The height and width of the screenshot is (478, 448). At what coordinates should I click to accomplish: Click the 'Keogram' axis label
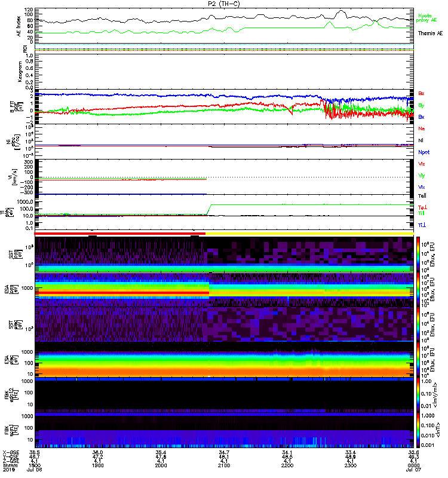pos(20,71)
